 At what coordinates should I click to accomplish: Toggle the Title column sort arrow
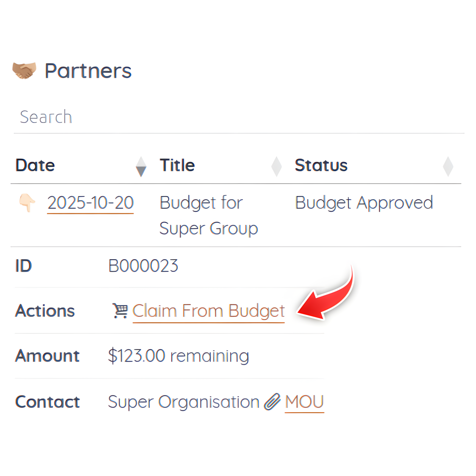pyautogui.click(x=276, y=167)
